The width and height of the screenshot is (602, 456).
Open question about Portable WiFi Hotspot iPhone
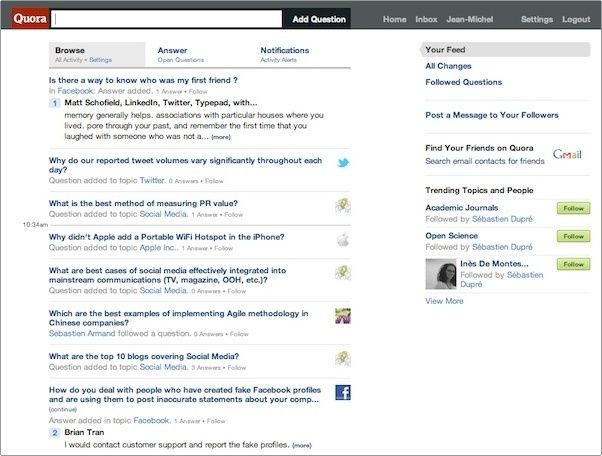click(x=166, y=237)
